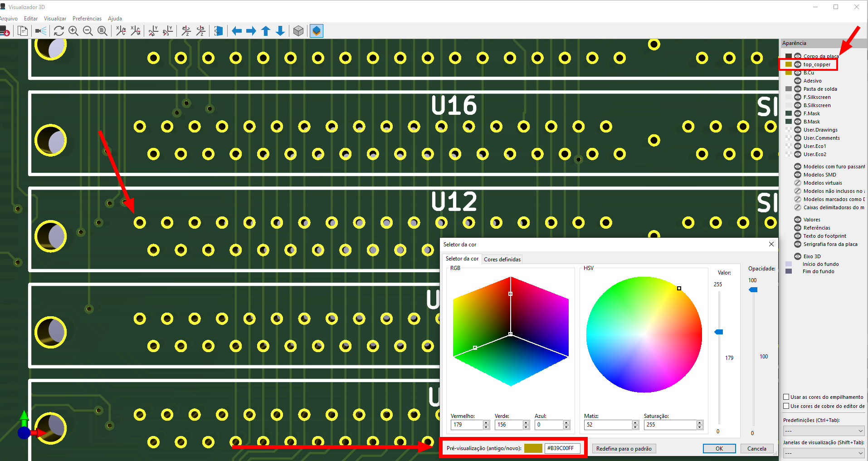Move board left with blue left arrow
The image size is (868, 461).
tap(237, 31)
